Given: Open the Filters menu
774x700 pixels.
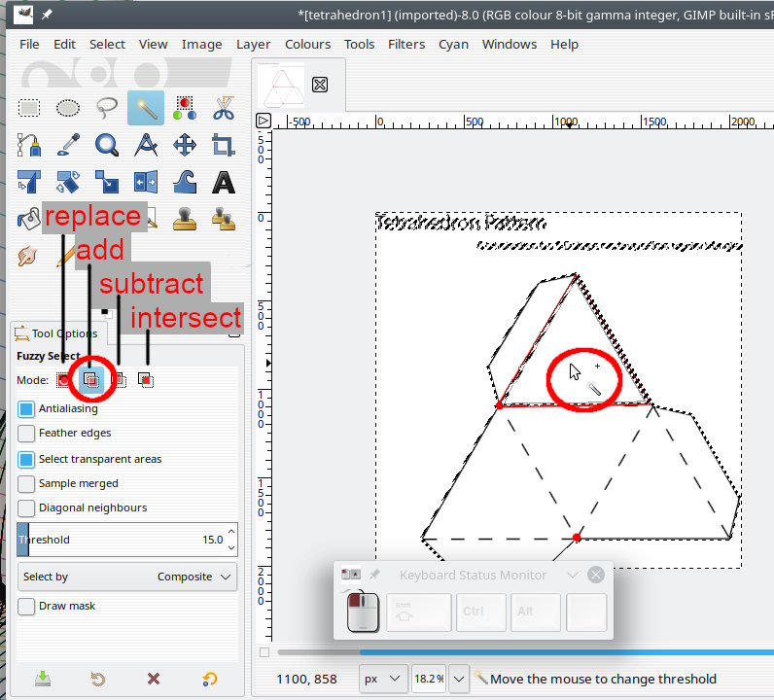Looking at the screenshot, I should [405, 44].
